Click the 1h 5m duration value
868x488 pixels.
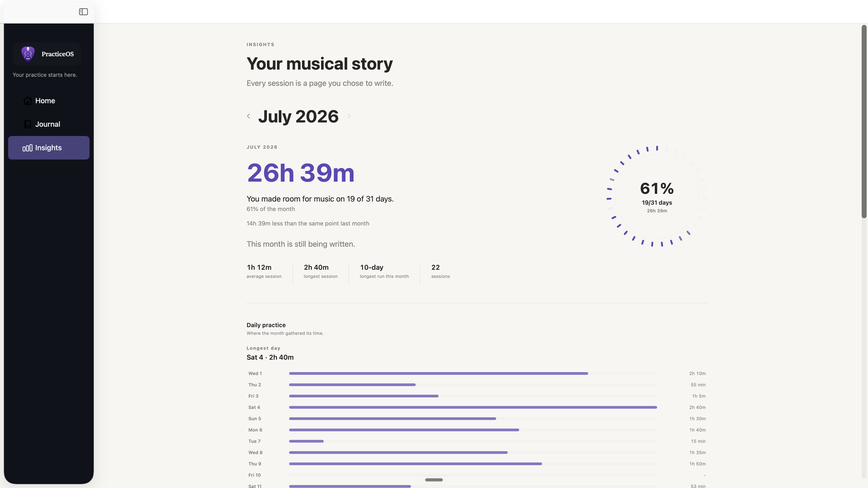698,396
